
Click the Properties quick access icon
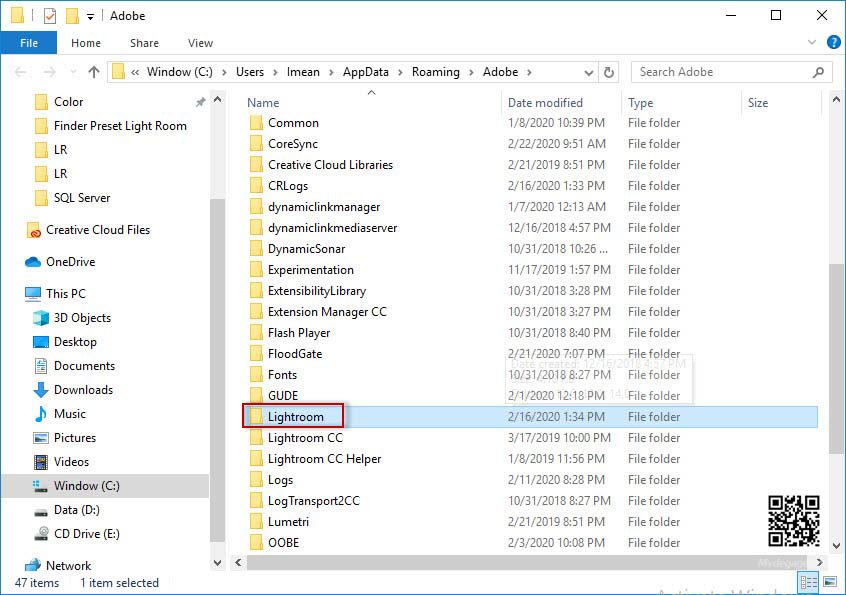click(x=50, y=16)
